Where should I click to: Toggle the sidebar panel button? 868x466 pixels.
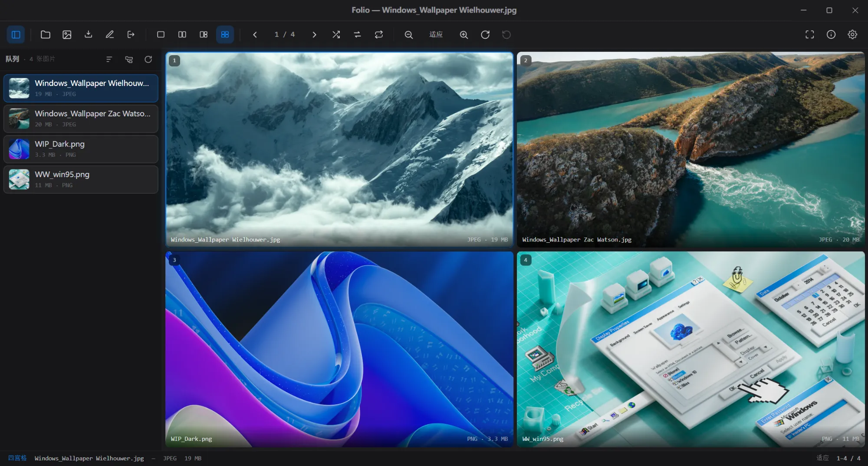(16, 34)
